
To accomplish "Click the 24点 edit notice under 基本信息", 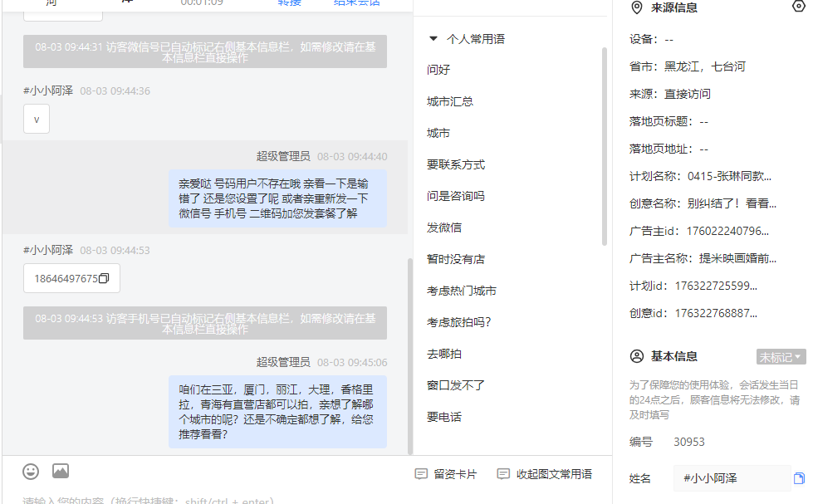I will 714,399.
